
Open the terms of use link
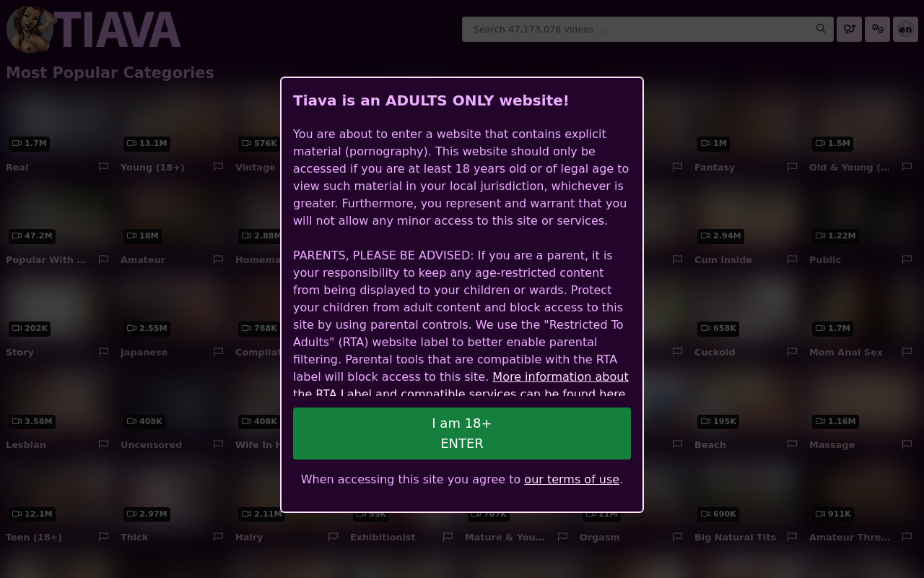[x=572, y=479]
